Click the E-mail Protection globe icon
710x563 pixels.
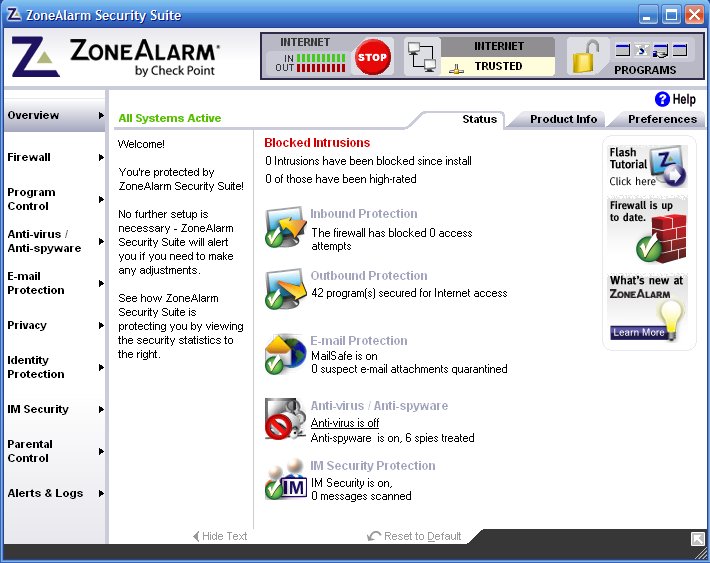285,354
